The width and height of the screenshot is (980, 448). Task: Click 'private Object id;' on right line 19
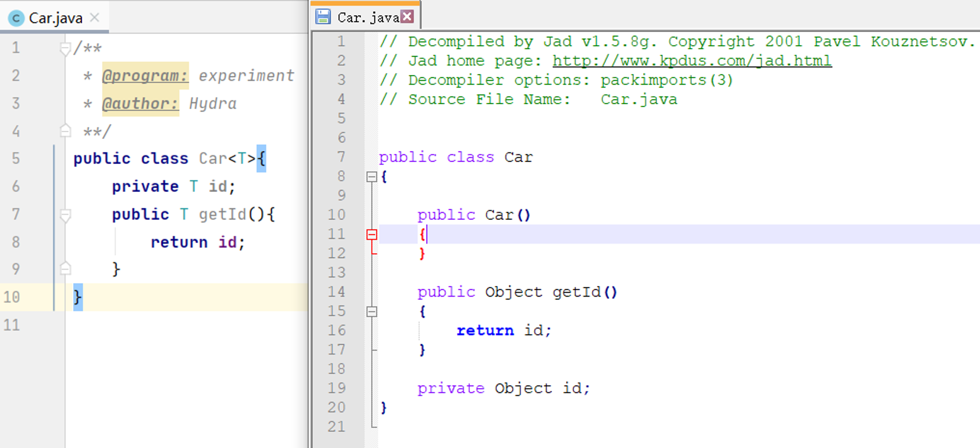click(504, 388)
